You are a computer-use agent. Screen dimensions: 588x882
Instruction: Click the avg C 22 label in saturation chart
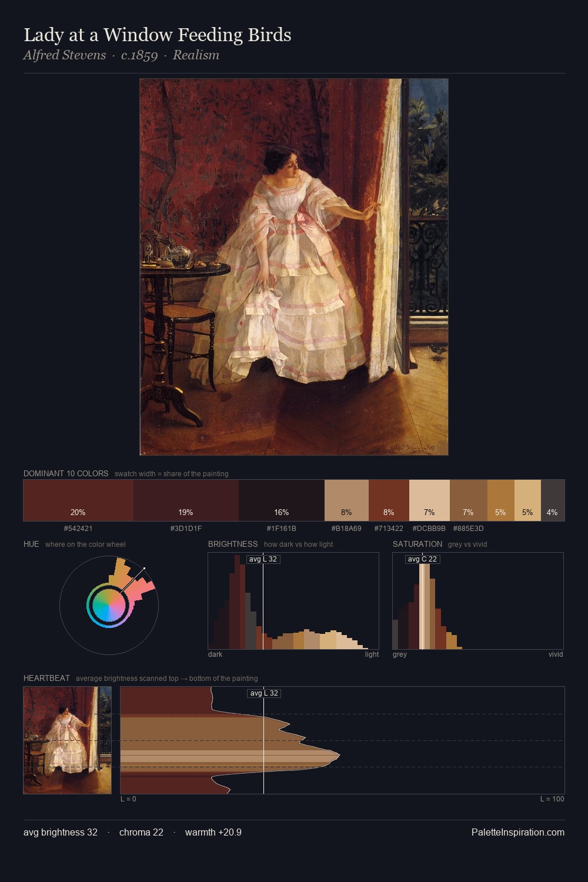pyautogui.click(x=422, y=559)
